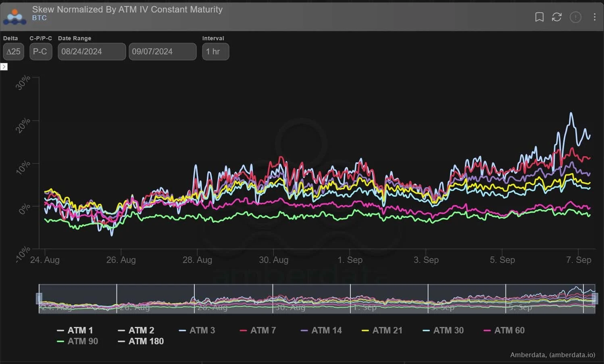Hide the ATM 14 series
604x364 pixels.
pos(321,330)
